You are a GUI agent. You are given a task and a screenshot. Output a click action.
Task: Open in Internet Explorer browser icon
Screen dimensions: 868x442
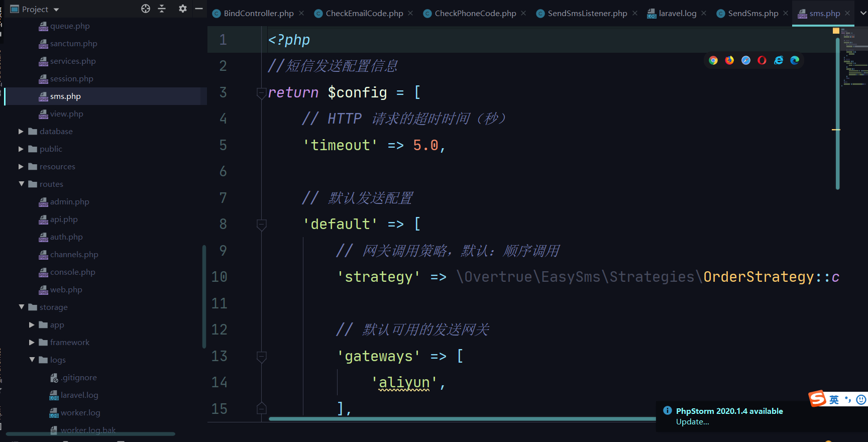[779, 60]
